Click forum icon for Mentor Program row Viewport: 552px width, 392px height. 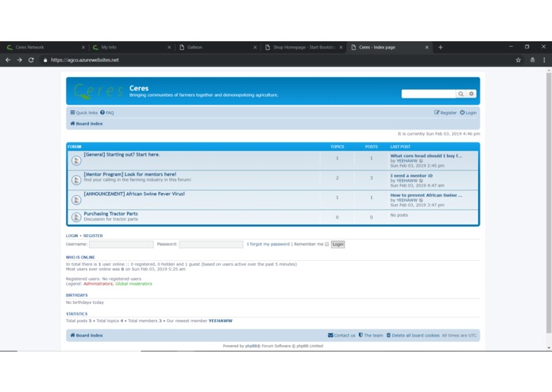(x=76, y=180)
